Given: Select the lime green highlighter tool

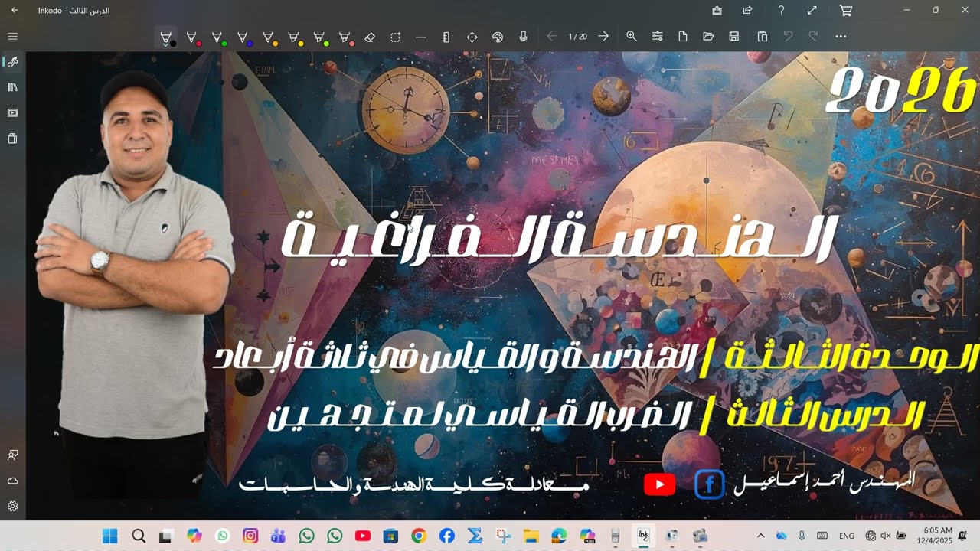Looking at the screenshot, I should (319, 37).
